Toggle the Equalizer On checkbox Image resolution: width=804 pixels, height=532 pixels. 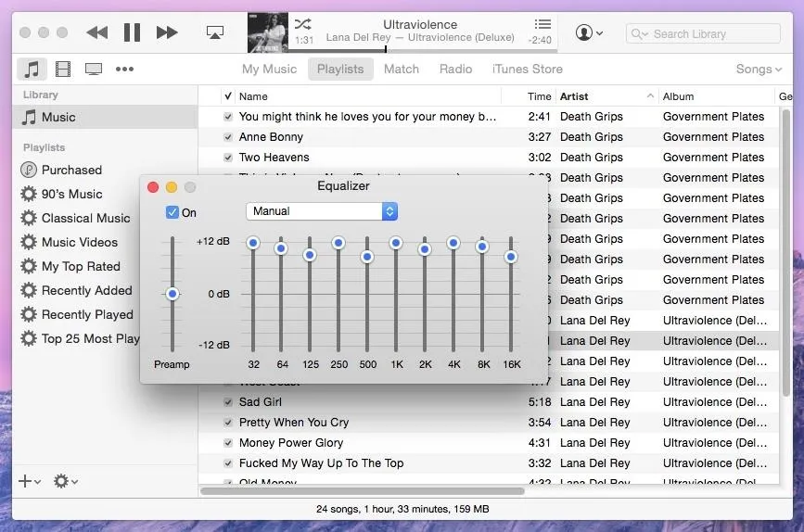[172, 212]
